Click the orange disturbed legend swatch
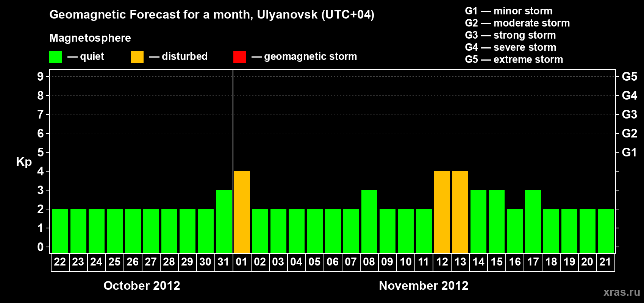 pos(137,57)
